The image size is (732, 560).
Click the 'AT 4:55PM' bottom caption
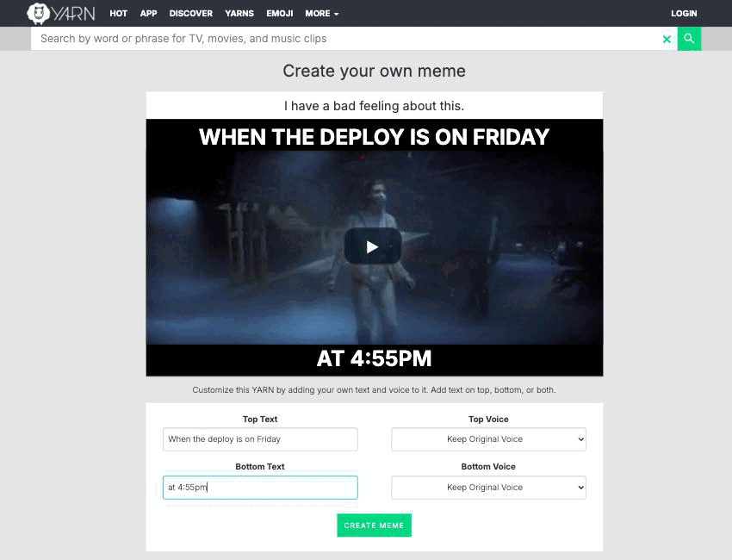[374, 358]
